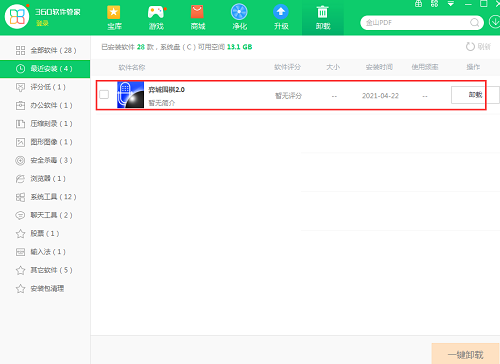The width and height of the screenshot is (500, 364).
Task: Open the 净化 fan icon
Action: click(239, 17)
